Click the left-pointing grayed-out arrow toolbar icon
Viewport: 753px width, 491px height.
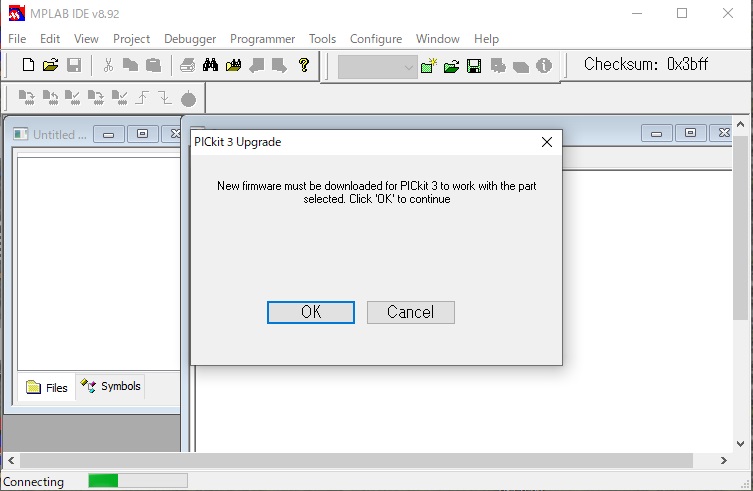pos(256,65)
